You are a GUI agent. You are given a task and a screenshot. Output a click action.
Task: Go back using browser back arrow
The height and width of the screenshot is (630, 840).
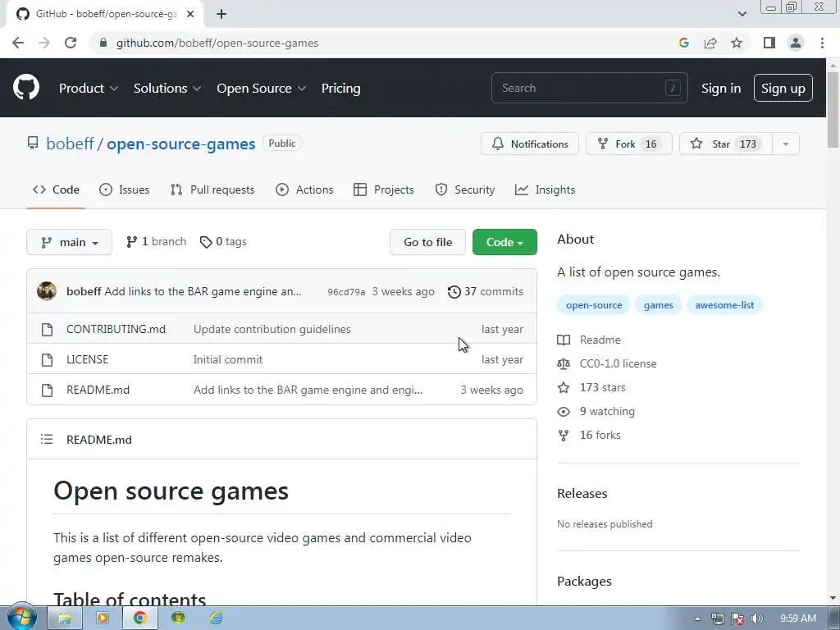[x=18, y=43]
